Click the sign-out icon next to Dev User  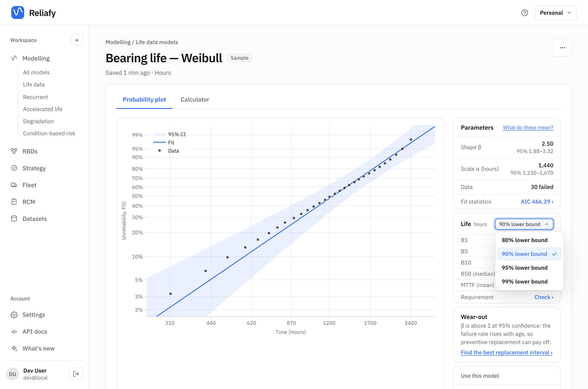click(76, 374)
